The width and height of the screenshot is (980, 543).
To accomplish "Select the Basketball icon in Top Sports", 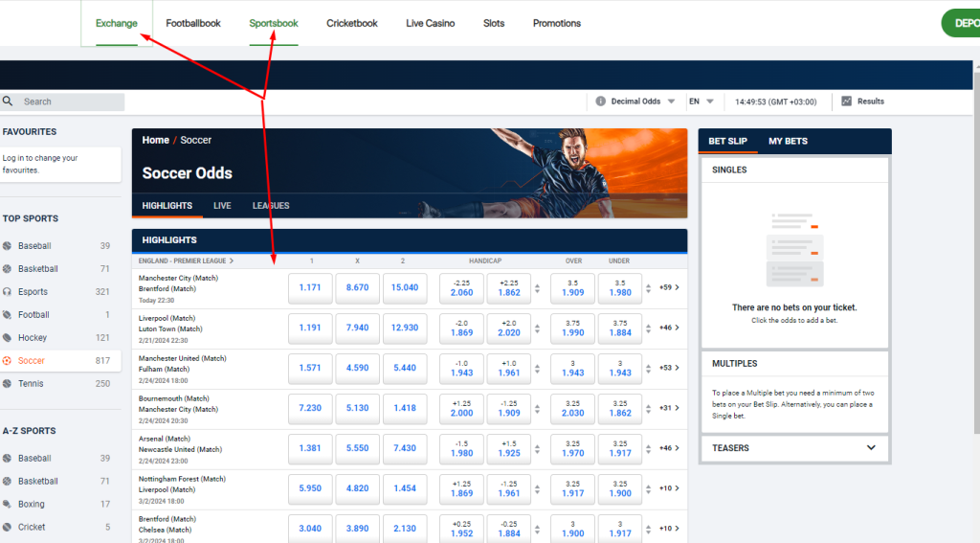I will (x=8, y=269).
